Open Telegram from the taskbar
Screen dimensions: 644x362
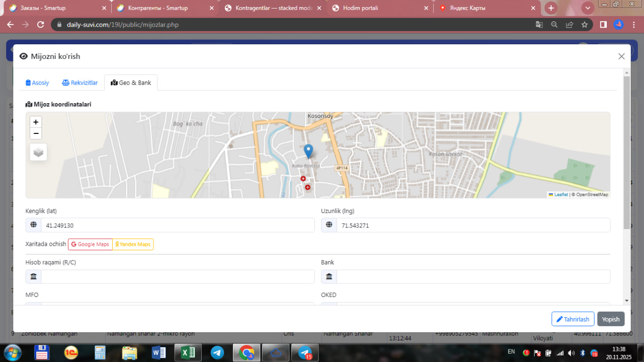pos(217,352)
